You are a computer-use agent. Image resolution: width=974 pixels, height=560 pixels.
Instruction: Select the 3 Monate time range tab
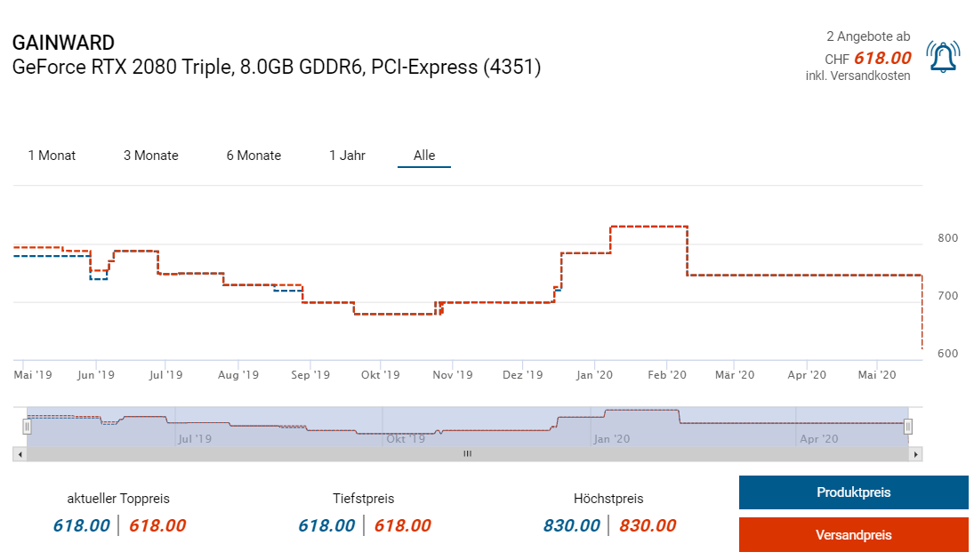pos(151,156)
